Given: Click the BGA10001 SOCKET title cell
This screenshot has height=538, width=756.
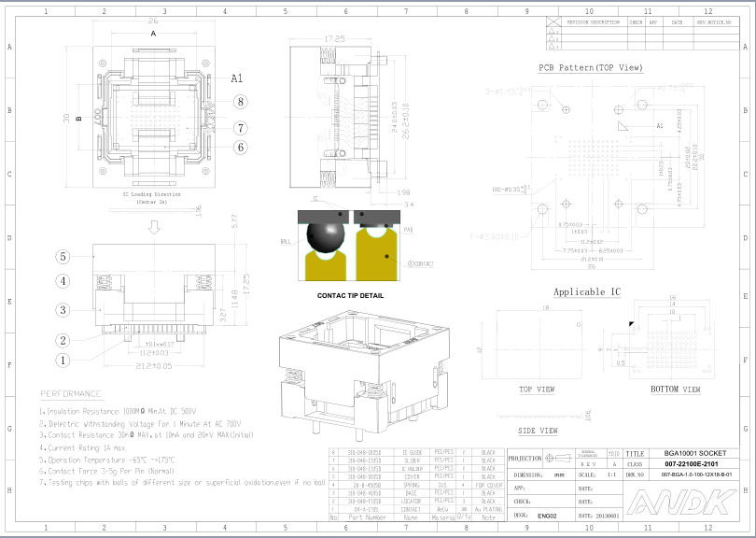Looking at the screenshot, I should 694,453.
